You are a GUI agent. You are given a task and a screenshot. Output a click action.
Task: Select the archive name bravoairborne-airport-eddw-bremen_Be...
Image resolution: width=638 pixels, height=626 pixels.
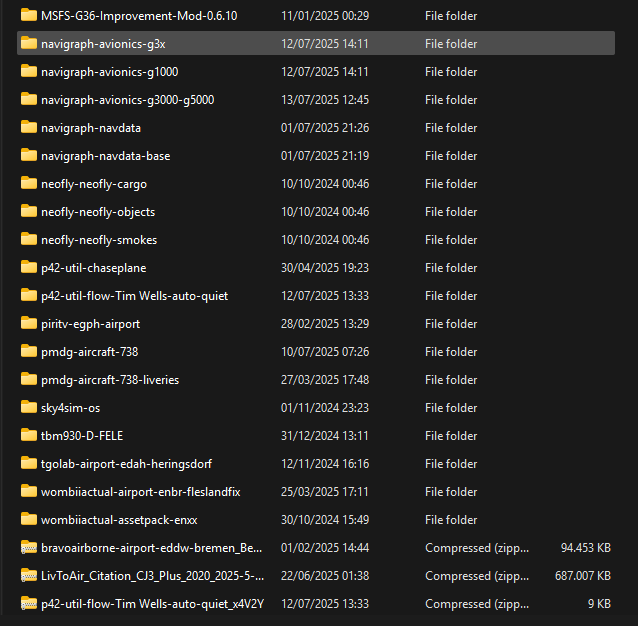pos(151,548)
